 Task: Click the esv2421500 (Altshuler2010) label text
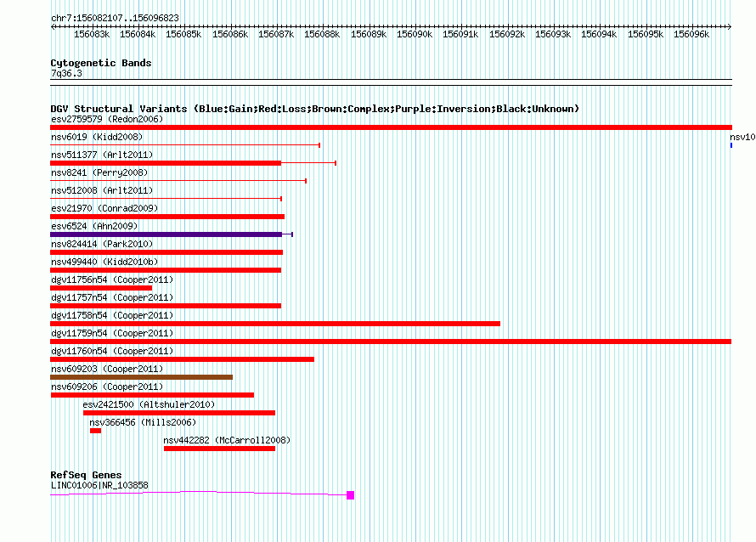(x=149, y=404)
